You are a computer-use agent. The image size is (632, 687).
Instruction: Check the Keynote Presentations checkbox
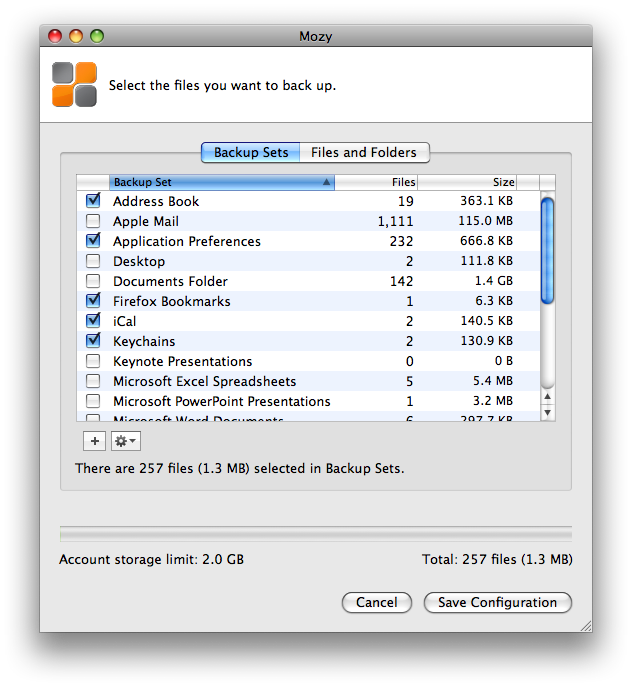[x=93, y=361]
